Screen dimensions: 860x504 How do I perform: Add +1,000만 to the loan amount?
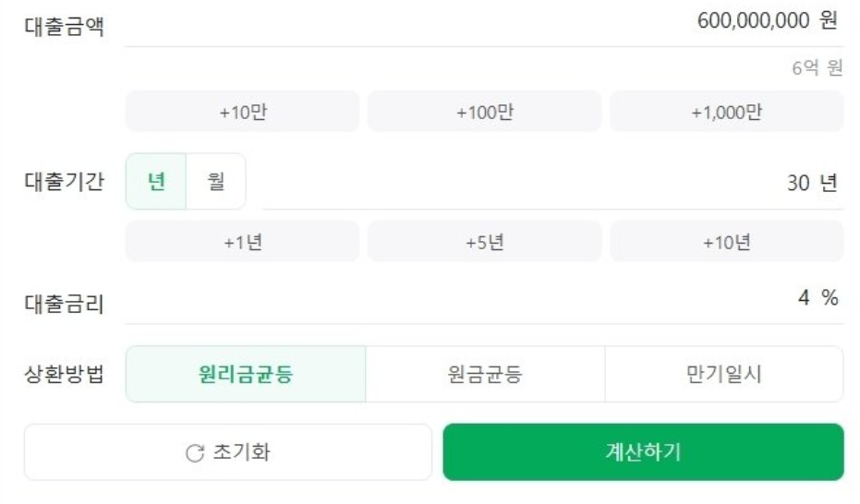coord(727,112)
